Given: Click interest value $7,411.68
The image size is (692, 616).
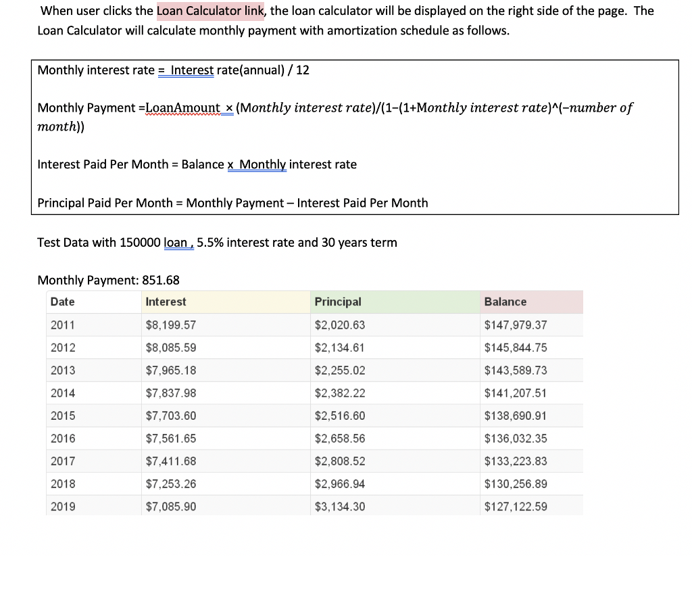Looking at the screenshot, I should click(171, 461).
